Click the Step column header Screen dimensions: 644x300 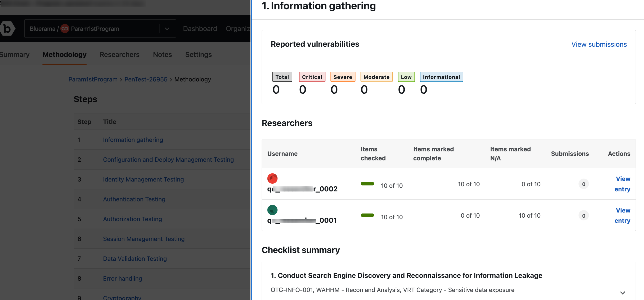pos(84,122)
